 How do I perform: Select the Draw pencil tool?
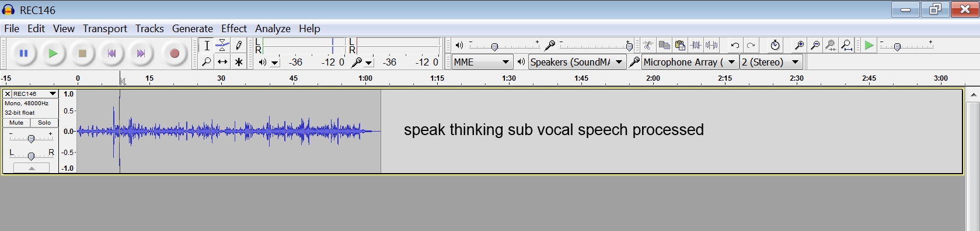click(239, 46)
